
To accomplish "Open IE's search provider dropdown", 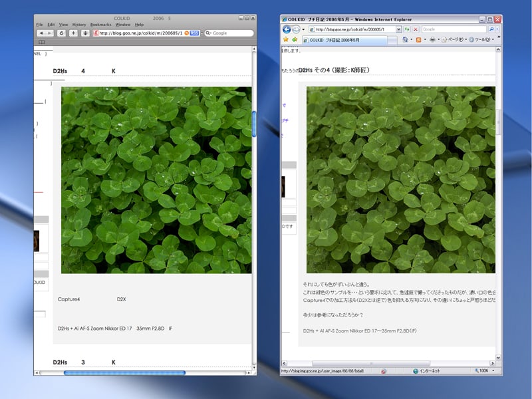I will tap(497, 29).
